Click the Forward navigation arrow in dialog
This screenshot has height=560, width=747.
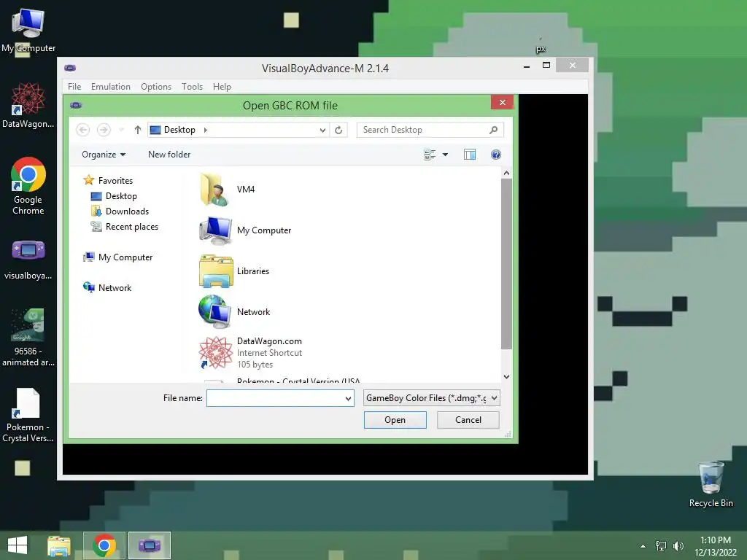click(104, 130)
